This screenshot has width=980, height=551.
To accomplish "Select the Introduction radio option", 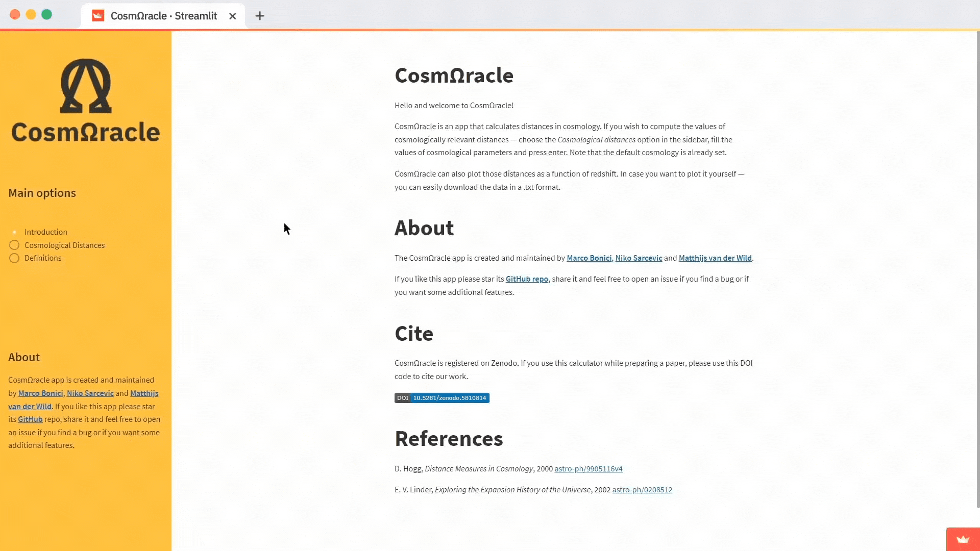I will (14, 232).
